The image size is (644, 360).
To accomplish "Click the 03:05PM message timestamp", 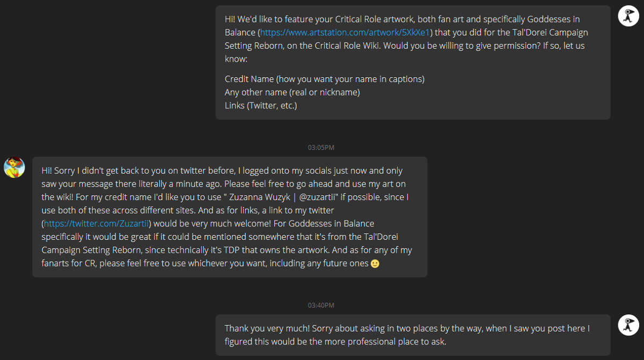I will click(x=321, y=148).
